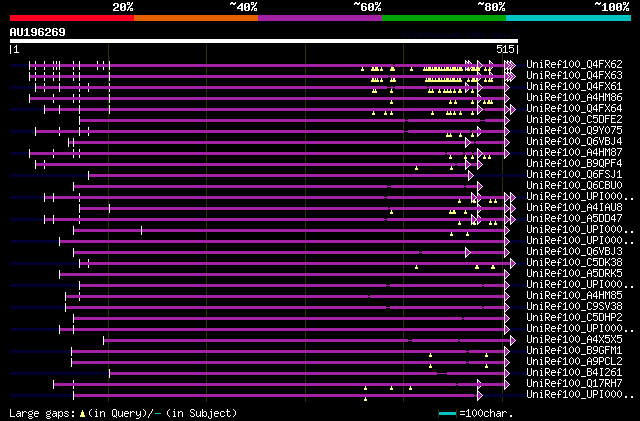The width and height of the screenshot is (640, 421).
Task: Click the white AU196269 query sequence bar
Action: click(264, 41)
